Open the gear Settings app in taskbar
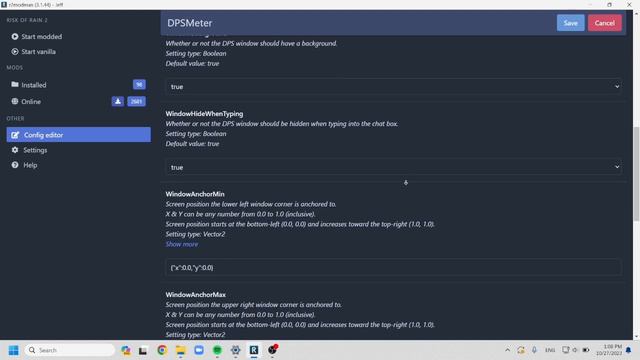 (236, 350)
